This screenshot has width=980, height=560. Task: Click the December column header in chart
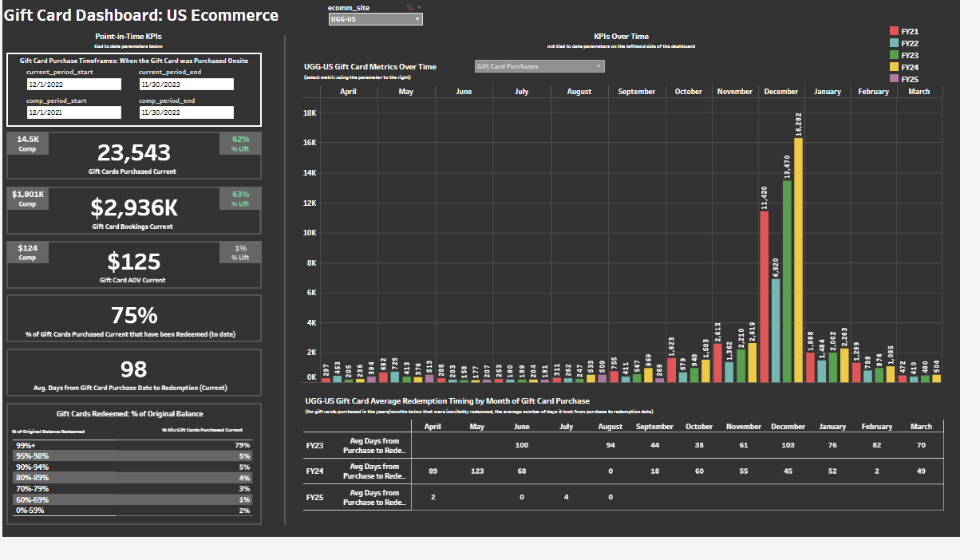(x=780, y=92)
